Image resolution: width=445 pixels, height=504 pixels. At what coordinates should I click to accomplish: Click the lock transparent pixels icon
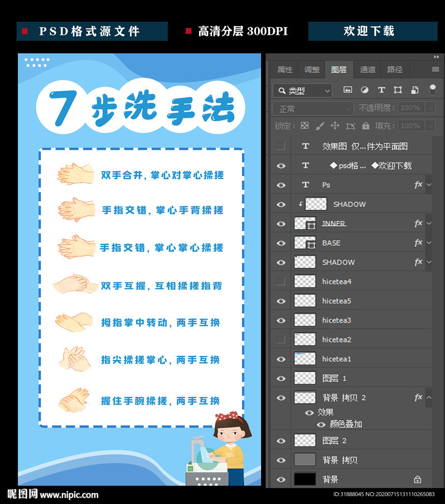tap(304, 126)
